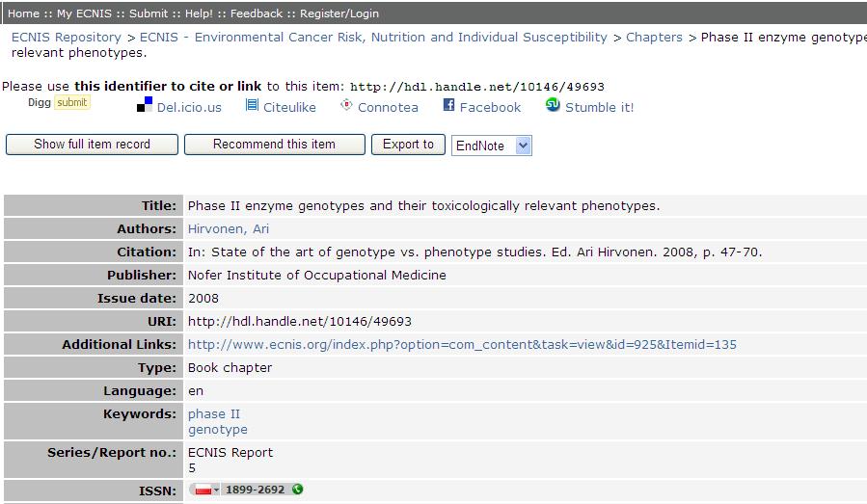867x504 pixels.
Task: Show full item record
Action: point(92,145)
